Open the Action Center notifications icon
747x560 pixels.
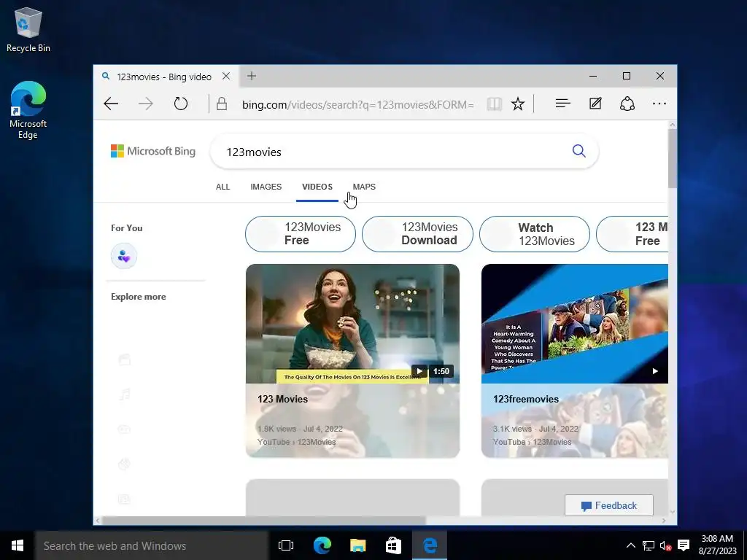(684, 545)
